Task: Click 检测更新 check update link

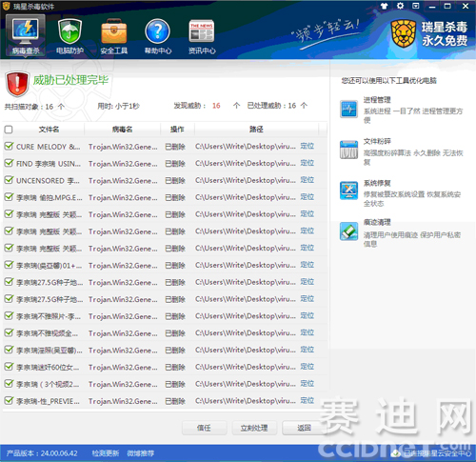Action: (106, 453)
